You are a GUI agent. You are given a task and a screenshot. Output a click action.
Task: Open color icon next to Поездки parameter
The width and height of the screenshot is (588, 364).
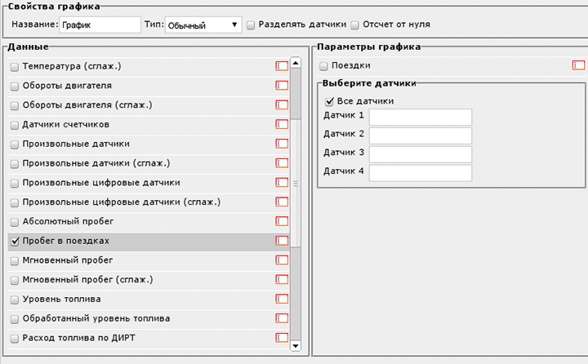pos(578,65)
